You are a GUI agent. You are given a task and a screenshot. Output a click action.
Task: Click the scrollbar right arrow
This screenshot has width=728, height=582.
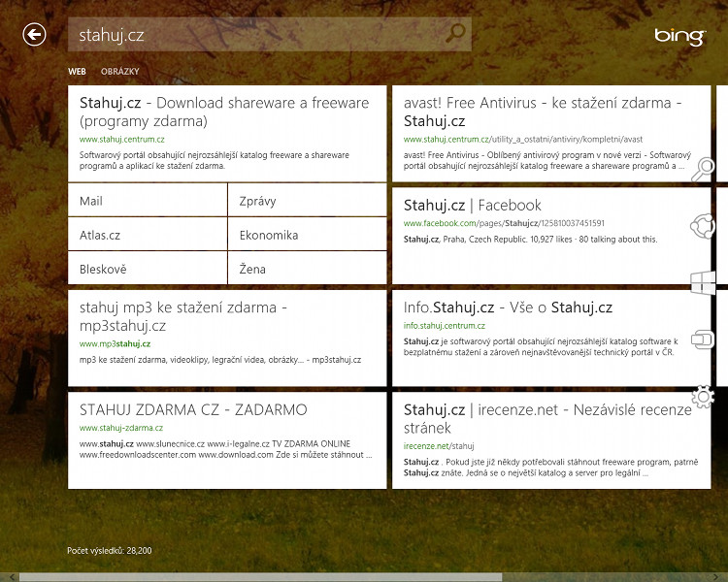[715, 577]
